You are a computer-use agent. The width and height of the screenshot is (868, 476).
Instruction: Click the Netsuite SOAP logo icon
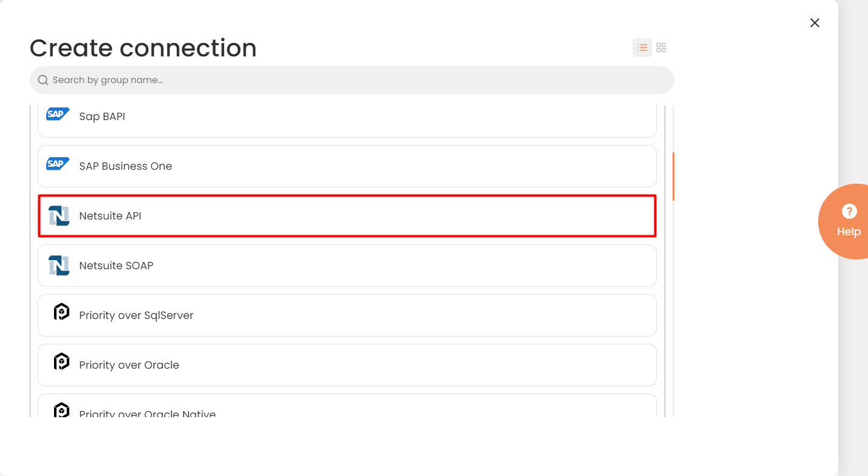pos(59,266)
